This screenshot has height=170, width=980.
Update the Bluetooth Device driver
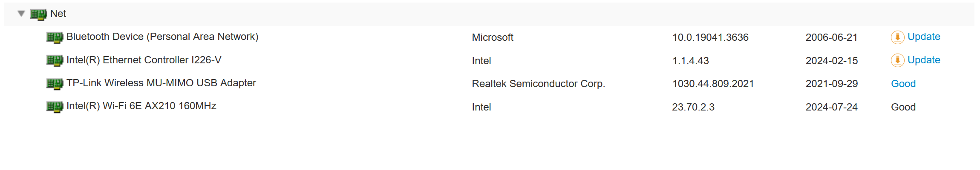pos(924,37)
